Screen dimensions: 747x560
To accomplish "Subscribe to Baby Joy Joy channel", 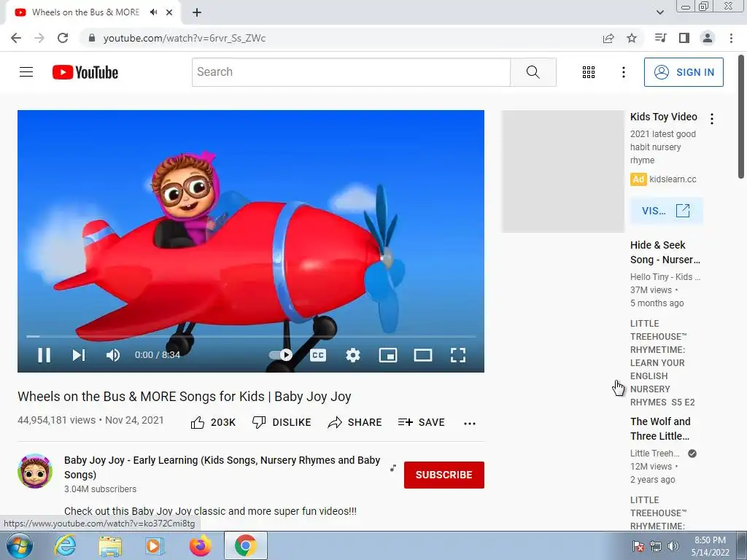I will point(444,475).
